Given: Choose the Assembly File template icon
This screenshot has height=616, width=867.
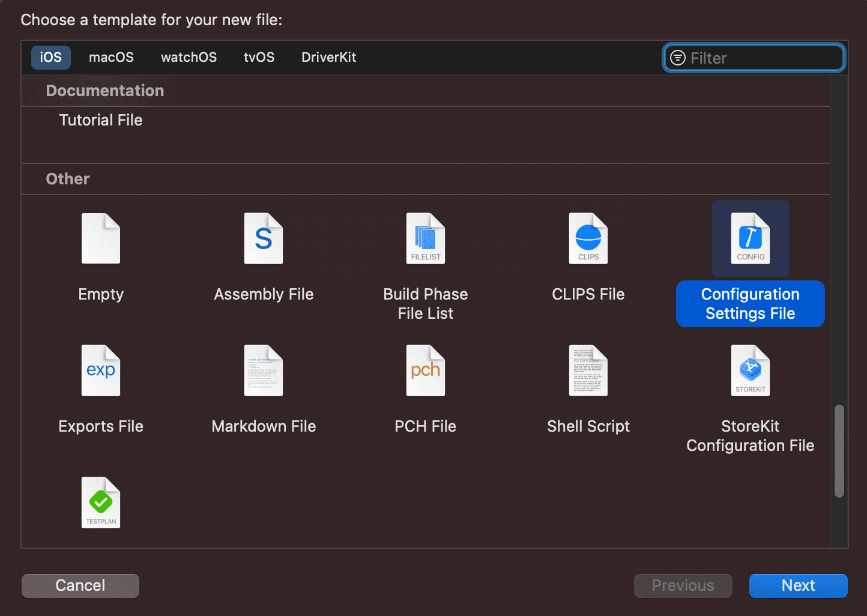Looking at the screenshot, I should [264, 239].
